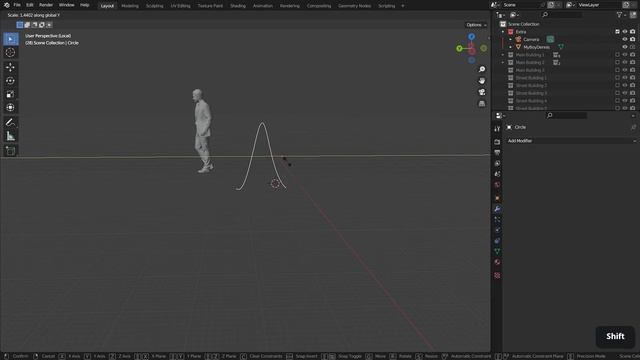Click the Blender logo menu icon
640x360 pixels.
point(6,5)
